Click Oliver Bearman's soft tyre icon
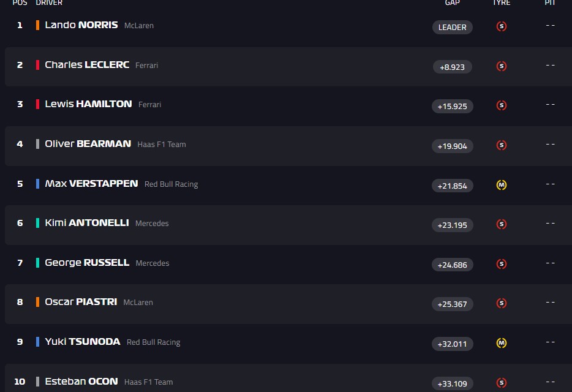This screenshot has height=392, width=572. pyautogui.click(x=502, y=145)
